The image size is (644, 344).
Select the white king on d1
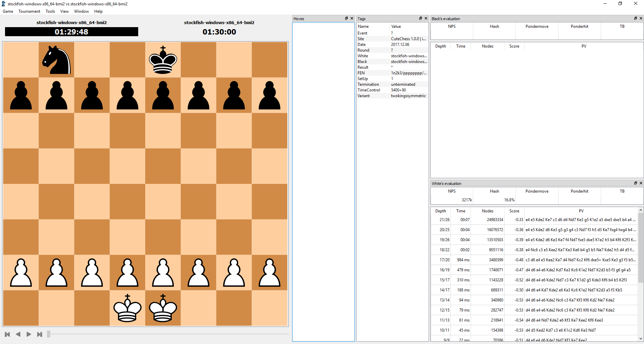tap(127, 308)
